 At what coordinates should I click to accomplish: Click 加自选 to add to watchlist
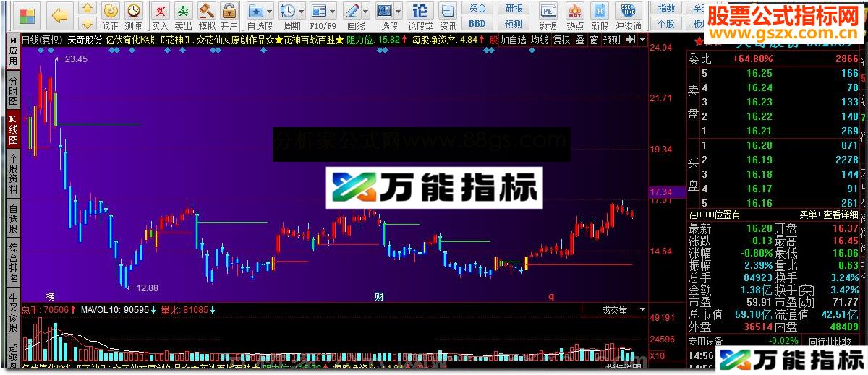pyautogui.click(x=514, y=40)
